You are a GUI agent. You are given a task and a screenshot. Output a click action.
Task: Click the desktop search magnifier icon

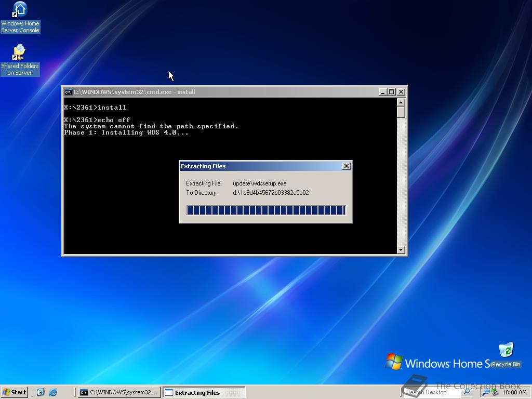point(467,392)
